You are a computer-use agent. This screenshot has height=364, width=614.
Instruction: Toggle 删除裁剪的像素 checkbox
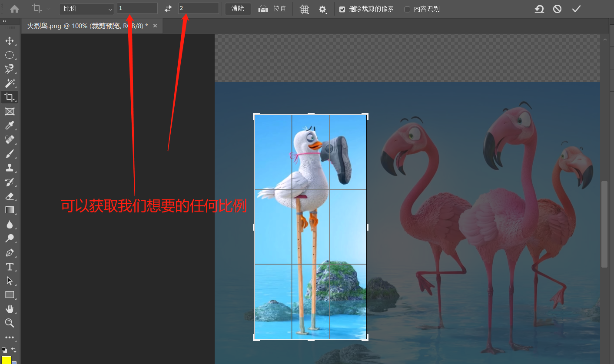coord(342,9)
